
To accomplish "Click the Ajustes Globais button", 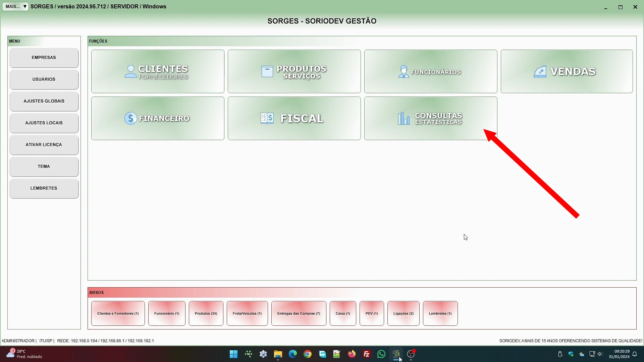I will point(44,101).
